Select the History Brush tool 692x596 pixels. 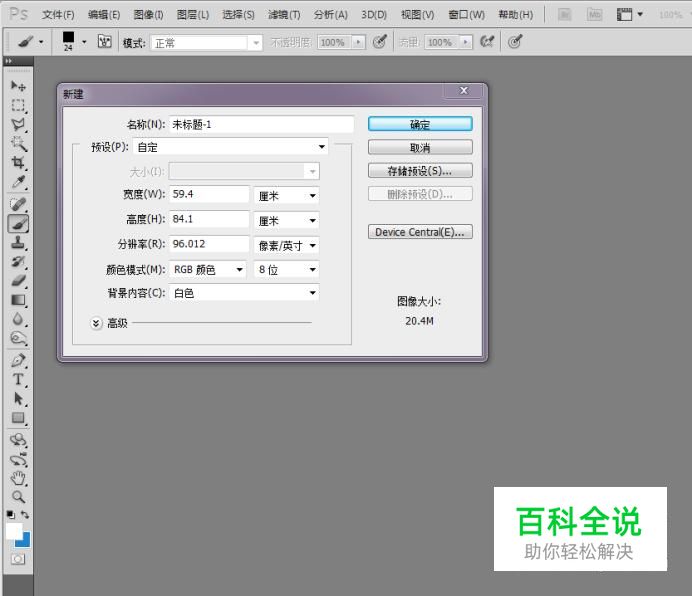[18, 261]
